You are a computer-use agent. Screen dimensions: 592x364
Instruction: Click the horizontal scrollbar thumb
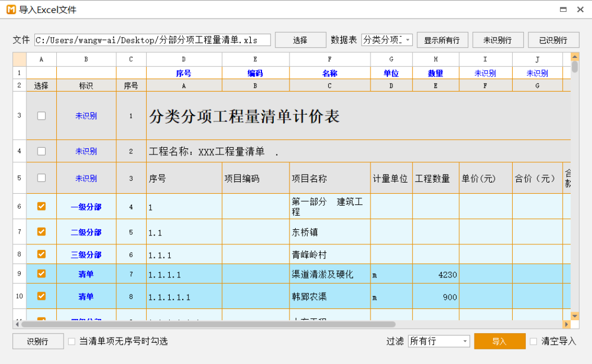pos(208,324)
